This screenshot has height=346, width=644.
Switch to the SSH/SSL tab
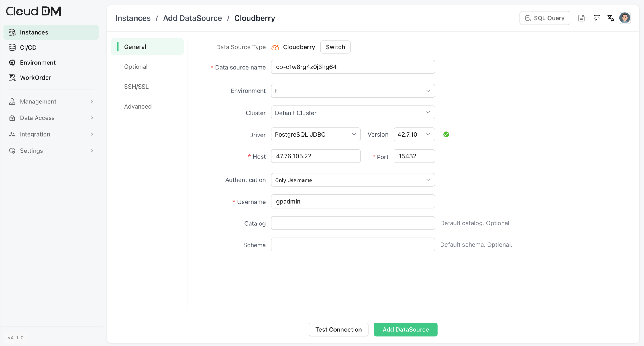pyautogui.click(x=136, y=86)
